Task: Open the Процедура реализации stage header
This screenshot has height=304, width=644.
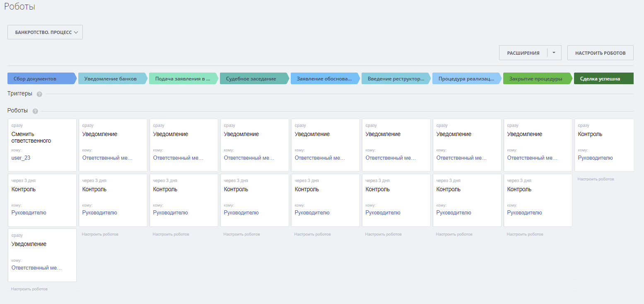Action: coord(466,78)
